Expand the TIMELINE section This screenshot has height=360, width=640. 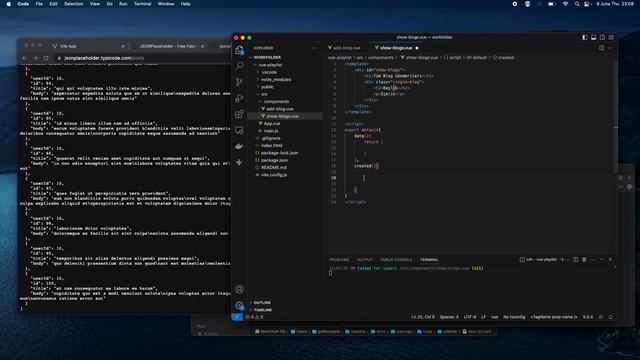[x=263, y=310]
